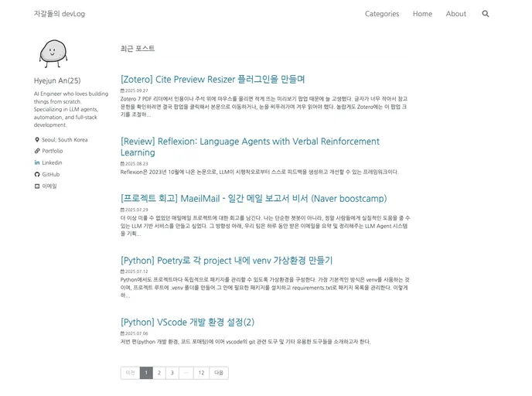Click the site title 자갈돌의 devLog
Image resolution: width=532 pixels, height=396 pixels.
point(60,14)
